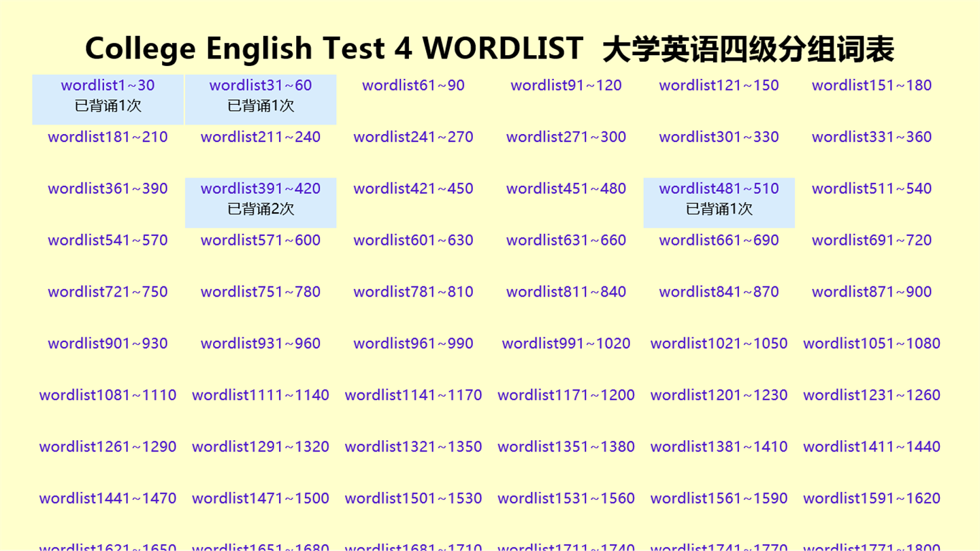
Task: Select wordlist1591~1620
Action: coord(872,499)
